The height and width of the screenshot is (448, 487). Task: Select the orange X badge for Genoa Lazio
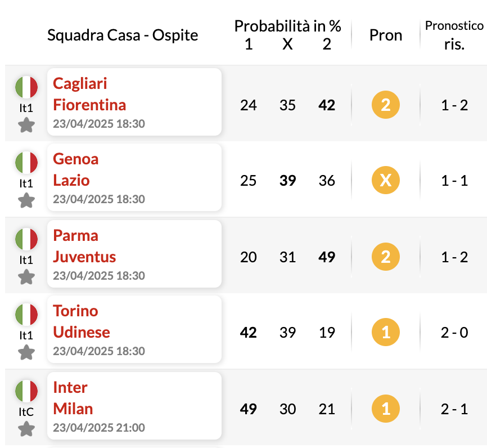pyautogui.click(x=385, y=180)
